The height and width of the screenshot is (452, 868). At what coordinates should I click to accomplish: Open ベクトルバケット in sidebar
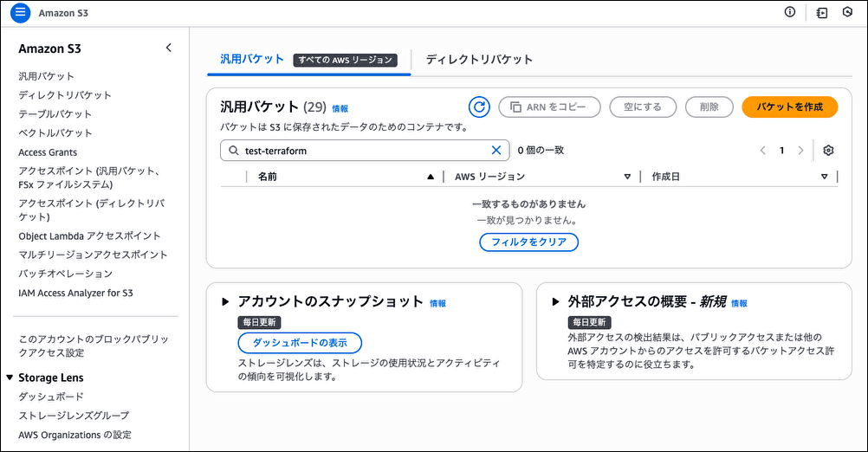[55, 132]
